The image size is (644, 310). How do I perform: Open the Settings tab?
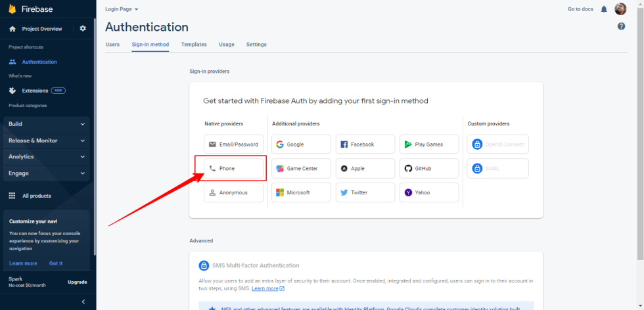[256, 45]
